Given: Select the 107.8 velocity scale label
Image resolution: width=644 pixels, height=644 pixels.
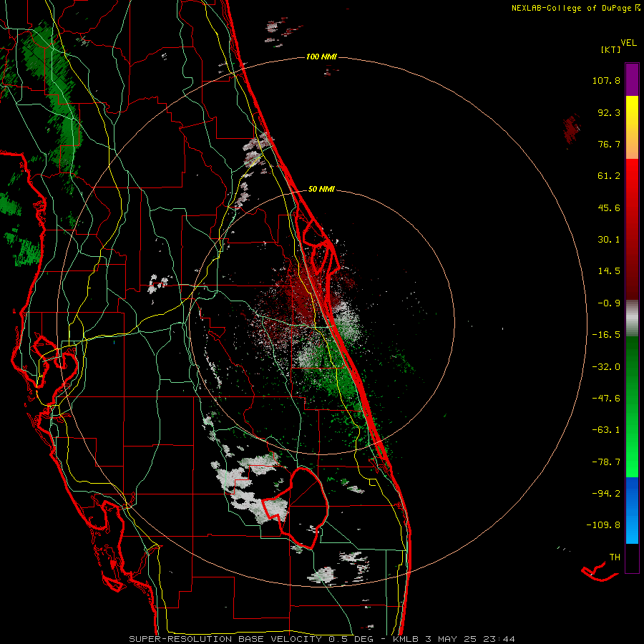Looking at the screenshot, I should tap(606, 80).
